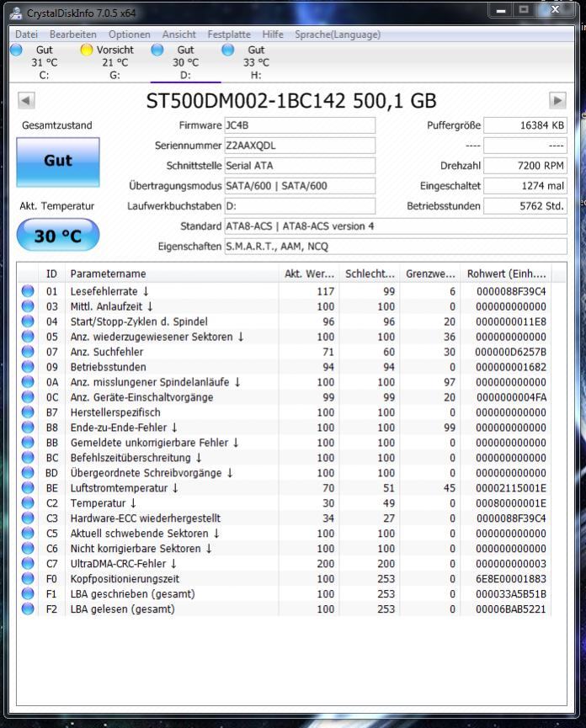Click status orb of Luftstromtemperatur row
This screenshot has height=728, width=586.
click(28, 487)
